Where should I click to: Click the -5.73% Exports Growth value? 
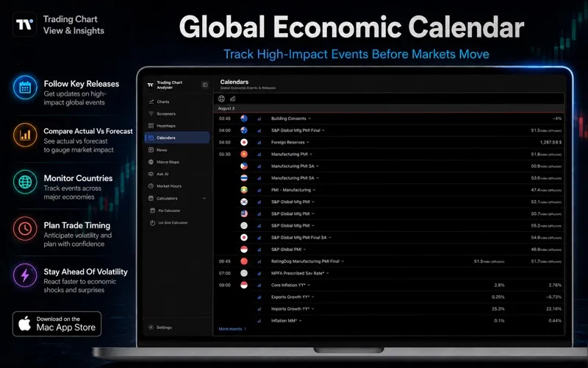pos(554,297)
